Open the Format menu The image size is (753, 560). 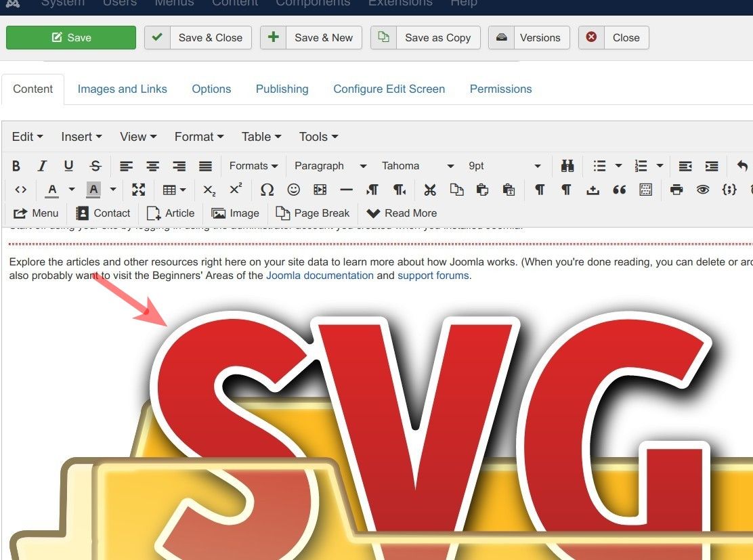point(199,137)
